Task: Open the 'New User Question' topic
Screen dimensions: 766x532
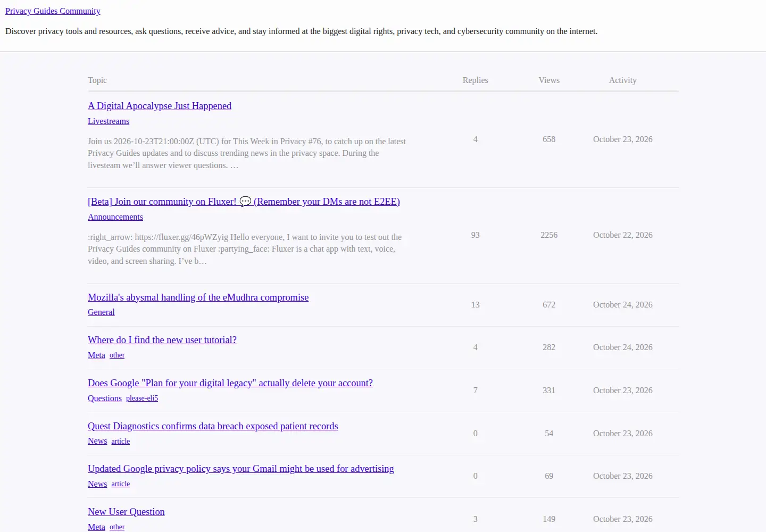Action: coord(126,512)
